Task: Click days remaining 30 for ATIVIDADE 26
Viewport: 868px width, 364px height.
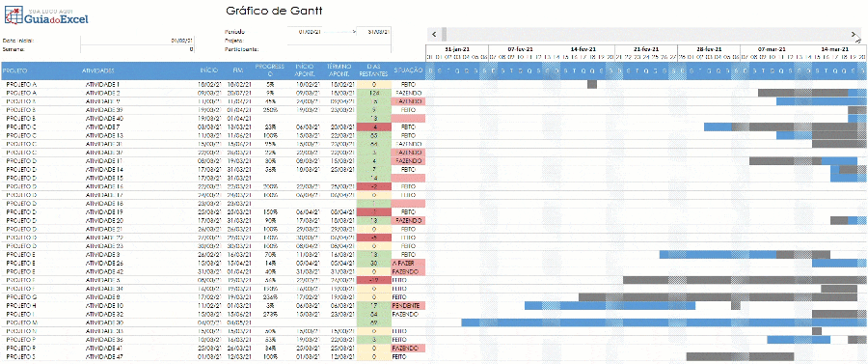Action: (x=374, y=263)
